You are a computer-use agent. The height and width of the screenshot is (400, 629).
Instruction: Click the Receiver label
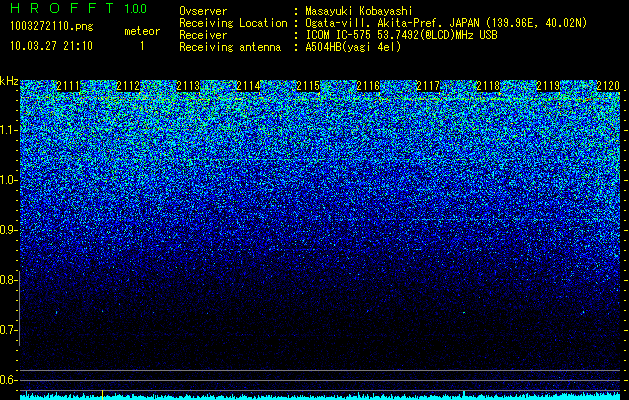[203, 35]
